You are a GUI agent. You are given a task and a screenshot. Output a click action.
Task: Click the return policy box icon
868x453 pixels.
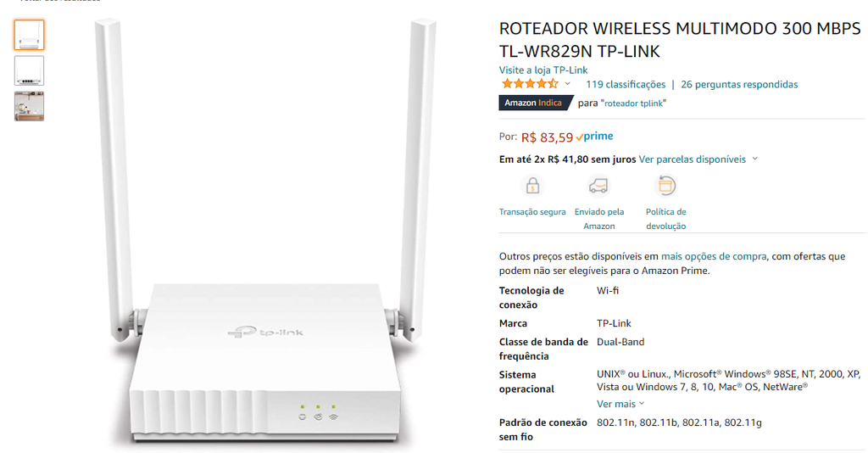point(666,186)
